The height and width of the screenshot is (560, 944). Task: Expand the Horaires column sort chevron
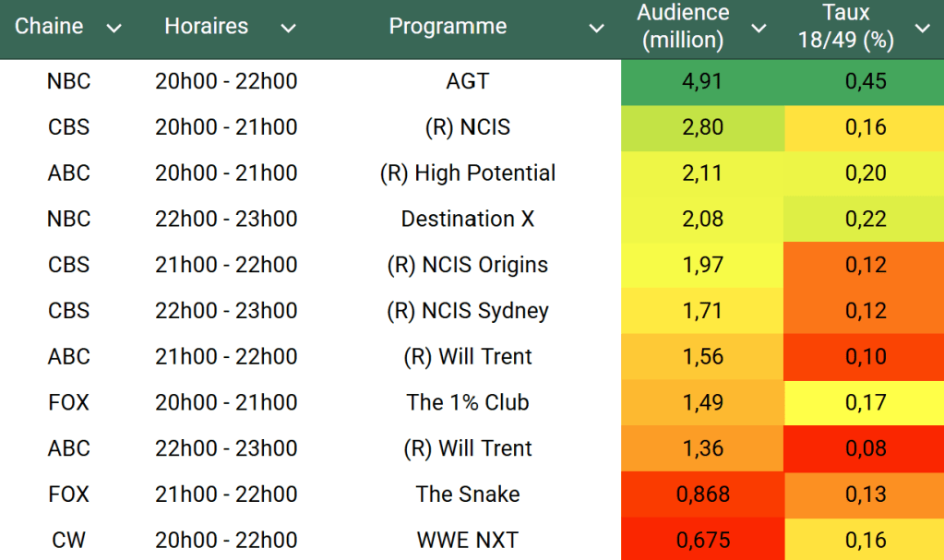288,29
